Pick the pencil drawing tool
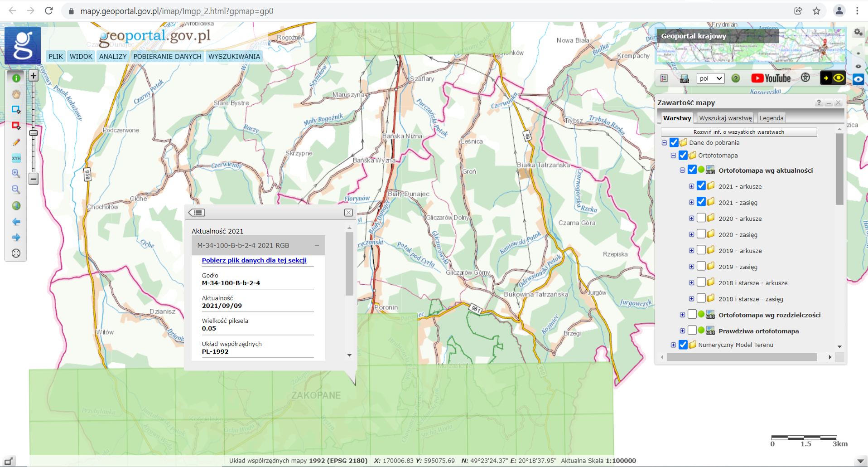 click(x=16, y=142)
